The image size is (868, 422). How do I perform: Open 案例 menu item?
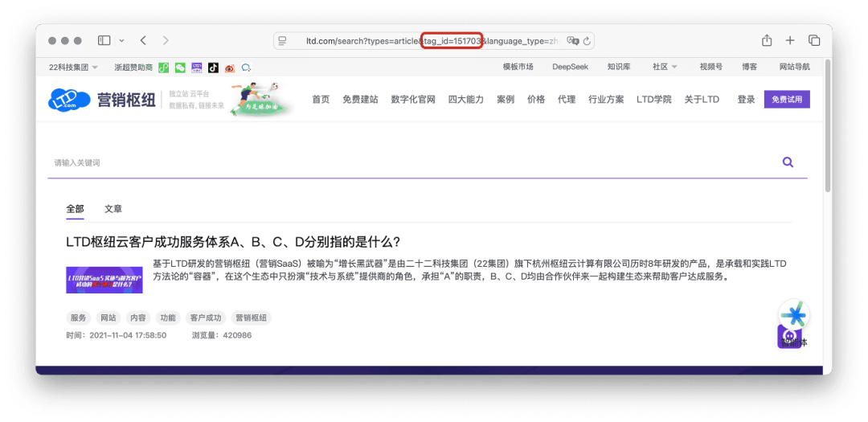pyautogui.click(x=506, y=100)
